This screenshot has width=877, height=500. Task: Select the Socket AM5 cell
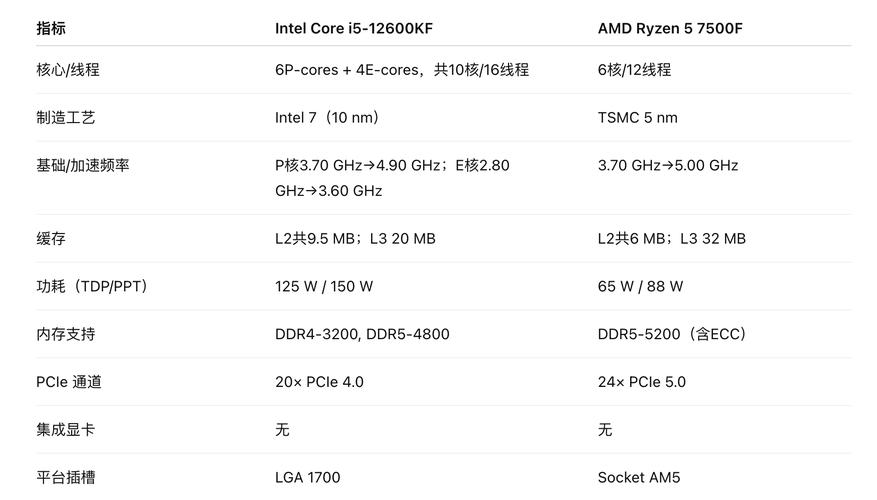638,478
